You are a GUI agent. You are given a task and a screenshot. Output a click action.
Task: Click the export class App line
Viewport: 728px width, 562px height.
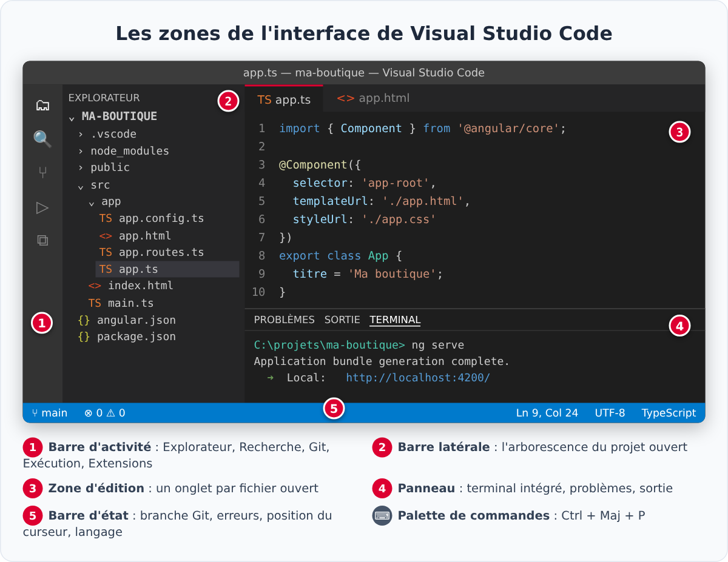(340, 256)
